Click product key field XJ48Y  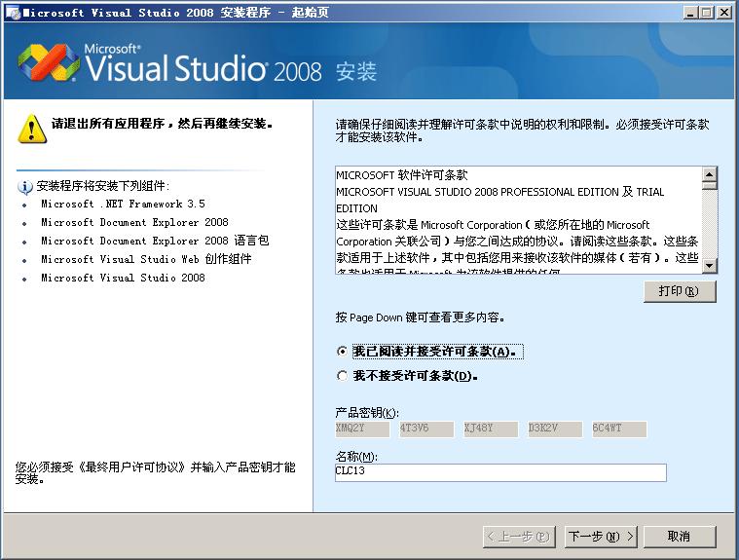click(x=491, y=429)
